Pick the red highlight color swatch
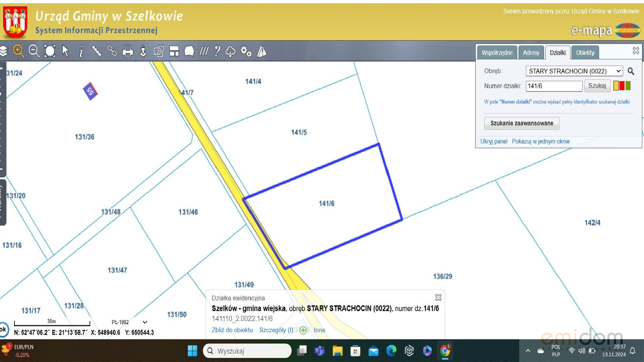 [x=622, y=86]
